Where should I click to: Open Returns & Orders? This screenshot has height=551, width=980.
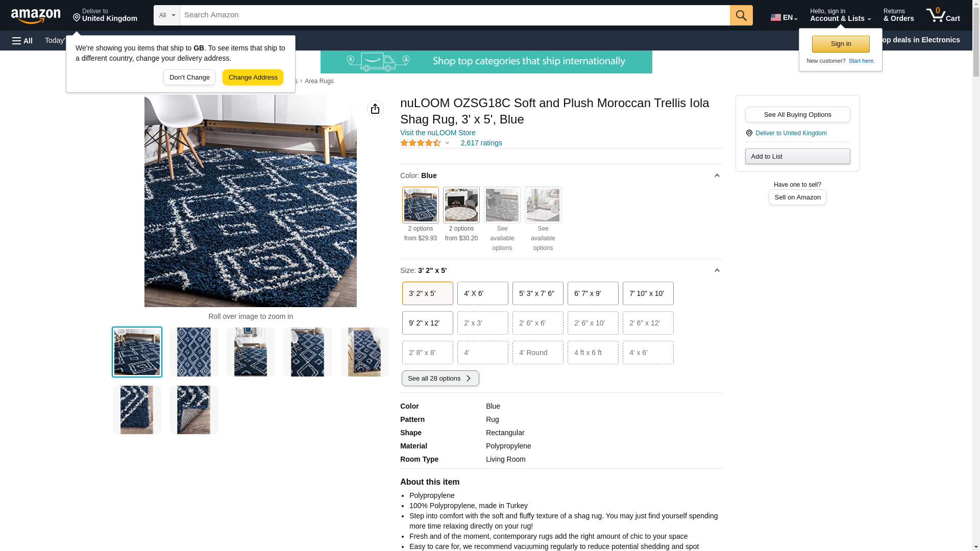coord(898,15)
